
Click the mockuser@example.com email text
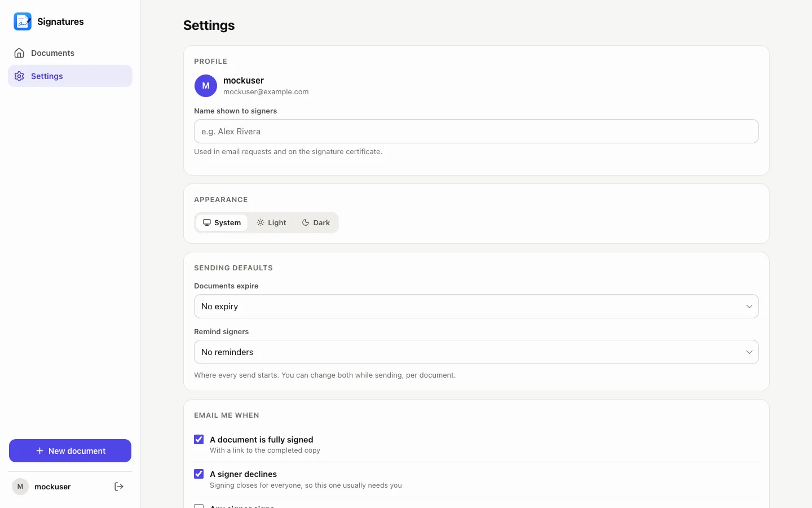pos(266,92)
